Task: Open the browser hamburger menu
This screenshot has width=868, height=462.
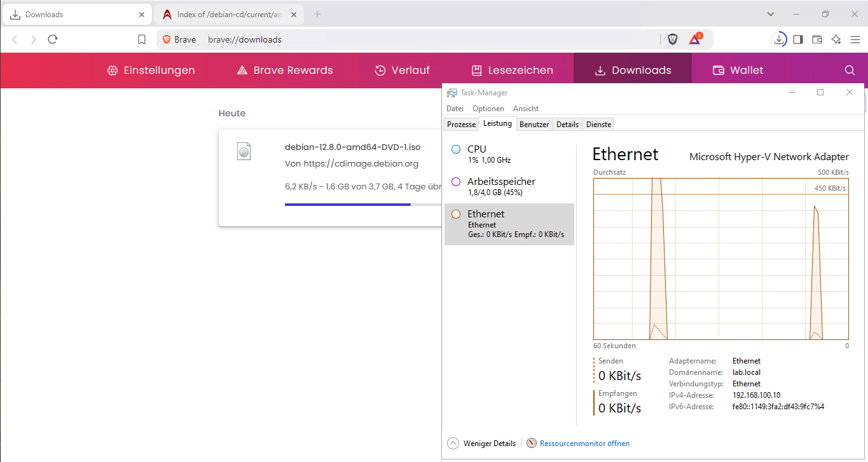Action: 855,39
